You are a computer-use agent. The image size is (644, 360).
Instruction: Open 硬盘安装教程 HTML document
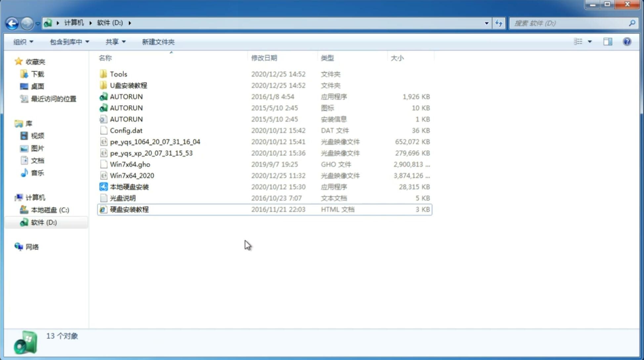[129, 209]
